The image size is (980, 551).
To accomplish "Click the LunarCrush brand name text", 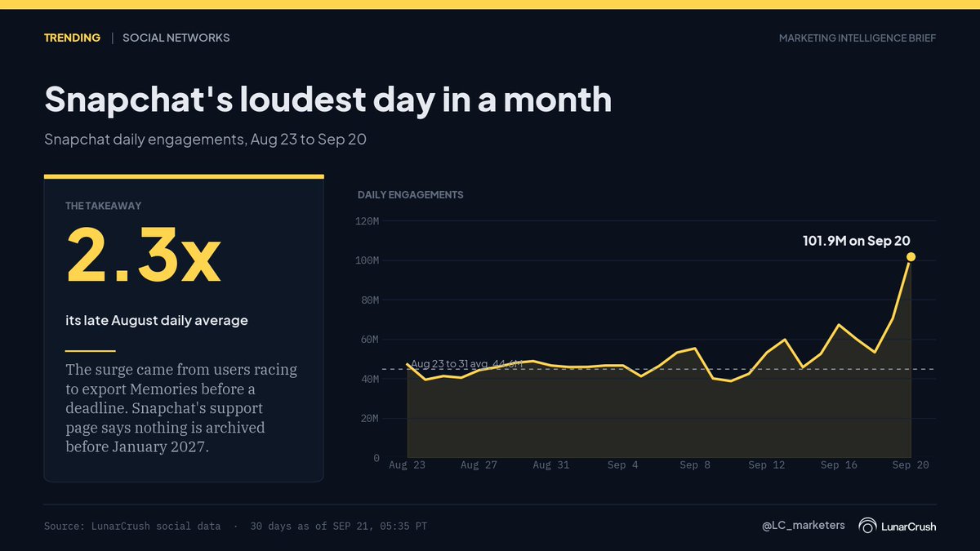I will [x=909, y=527].
